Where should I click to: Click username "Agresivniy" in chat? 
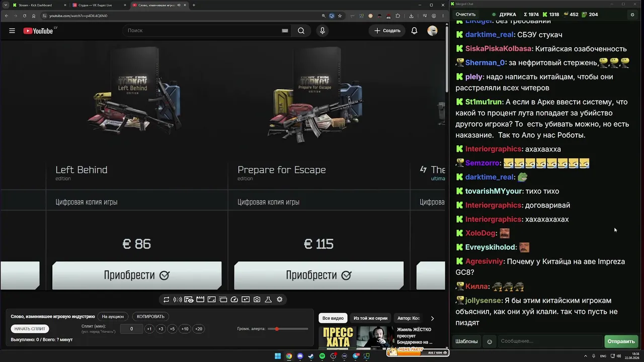coord(484,262)
